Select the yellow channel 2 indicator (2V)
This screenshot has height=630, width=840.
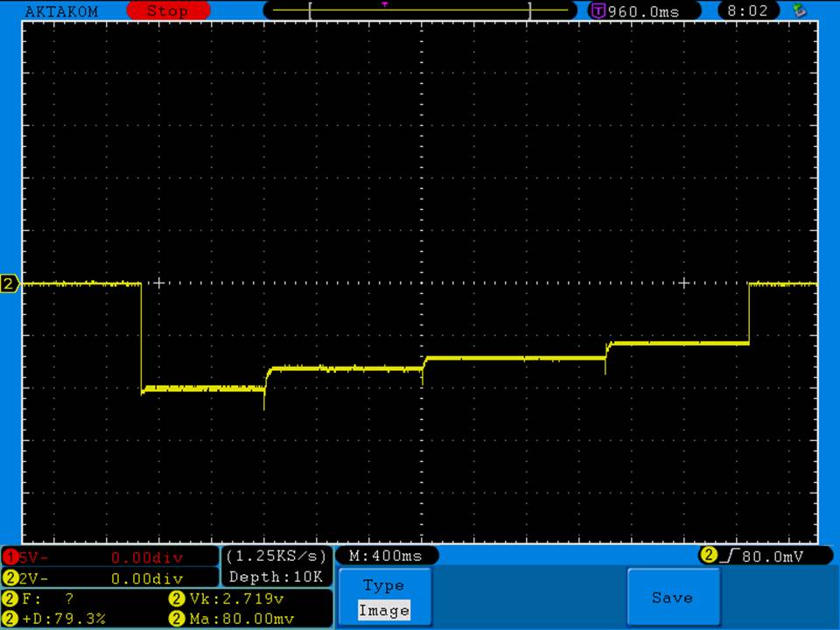[x=10, y=577]
